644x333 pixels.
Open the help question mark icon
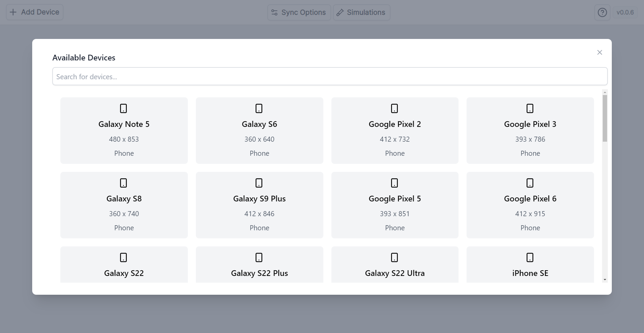click(x=602, y=12)
